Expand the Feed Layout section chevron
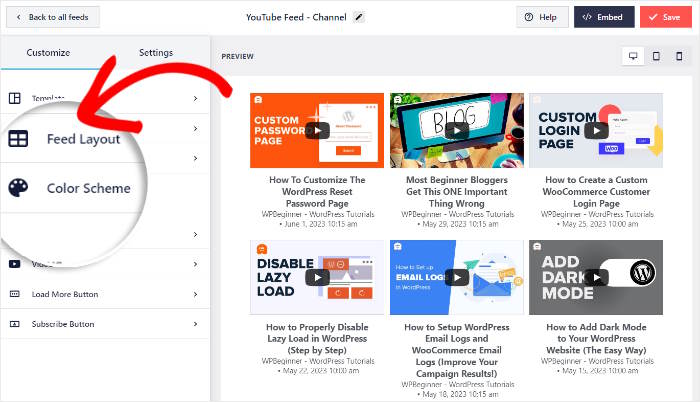700x402 pixels. (x=196, y=129)
